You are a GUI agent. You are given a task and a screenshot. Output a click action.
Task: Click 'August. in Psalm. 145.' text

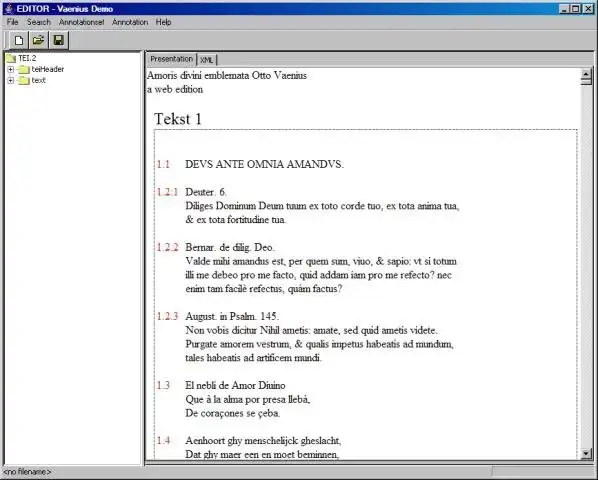coord(232,316)
